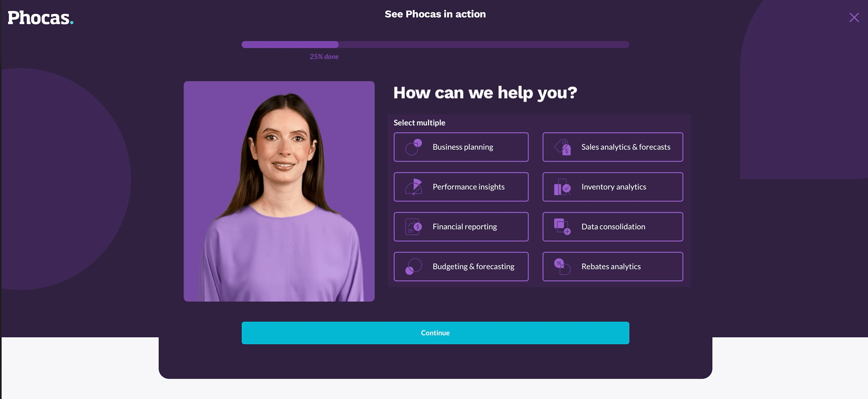Pick the Financial reporting option
The width and height of the screenshot is (868, 399).
tap(461, 227)
